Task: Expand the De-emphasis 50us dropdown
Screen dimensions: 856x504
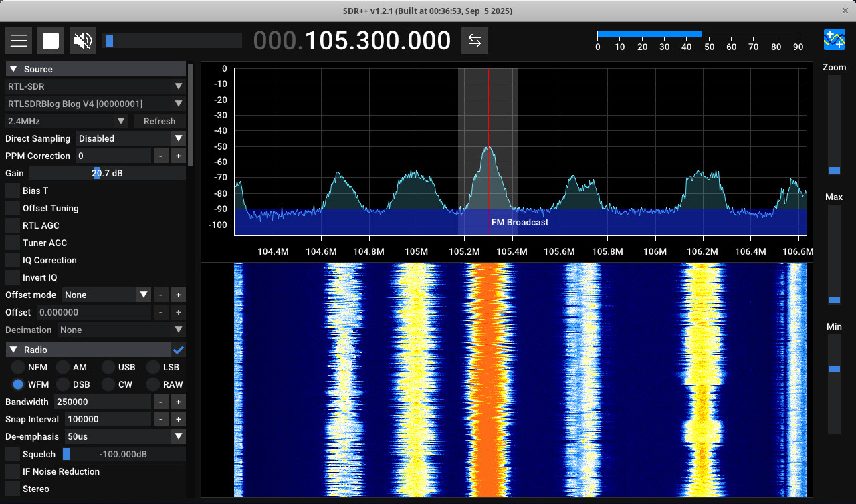Action: pyautogui.click(x=124, y=436)
